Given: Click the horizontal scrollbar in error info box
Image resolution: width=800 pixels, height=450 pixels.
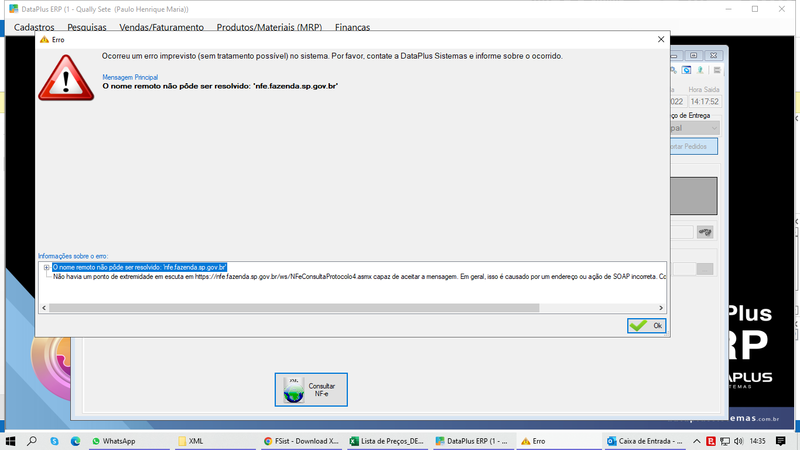Looking at the screenshot, I should [294, 308].
